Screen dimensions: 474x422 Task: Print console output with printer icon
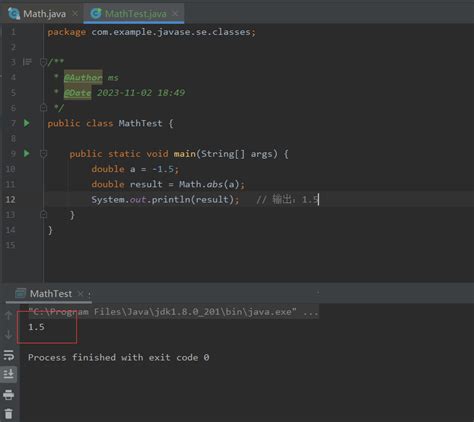click(9, 395)
